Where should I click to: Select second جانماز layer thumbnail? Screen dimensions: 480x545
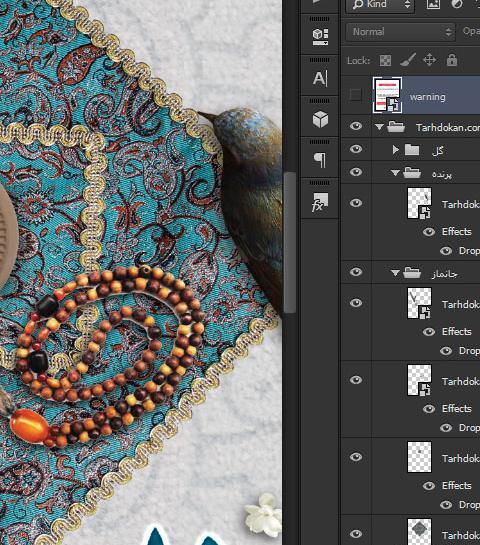tap(420, 380)
